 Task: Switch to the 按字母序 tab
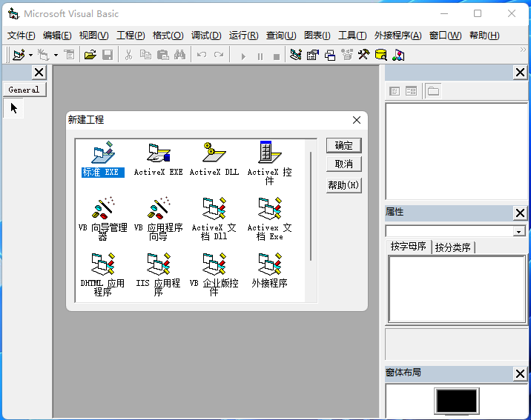[x=409, y=247]
